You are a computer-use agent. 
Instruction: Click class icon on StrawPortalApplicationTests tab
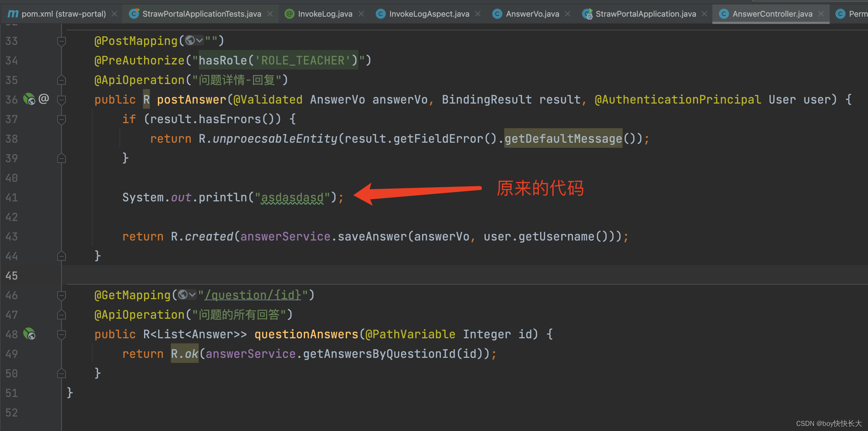134,14
